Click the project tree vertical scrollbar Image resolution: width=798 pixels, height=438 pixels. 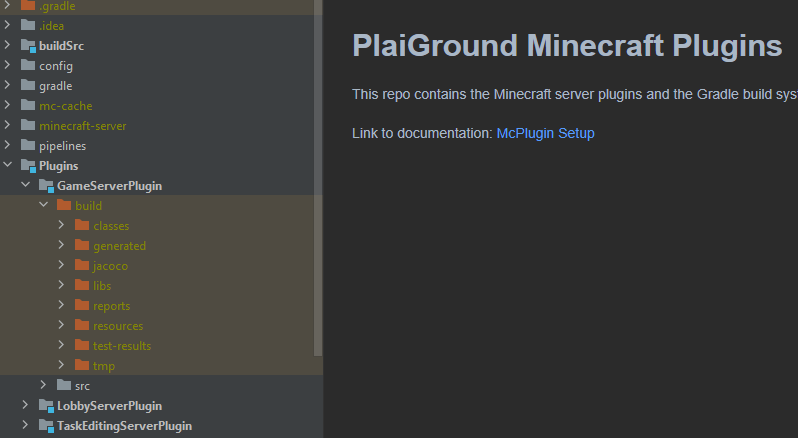click(x=318, y=178)
